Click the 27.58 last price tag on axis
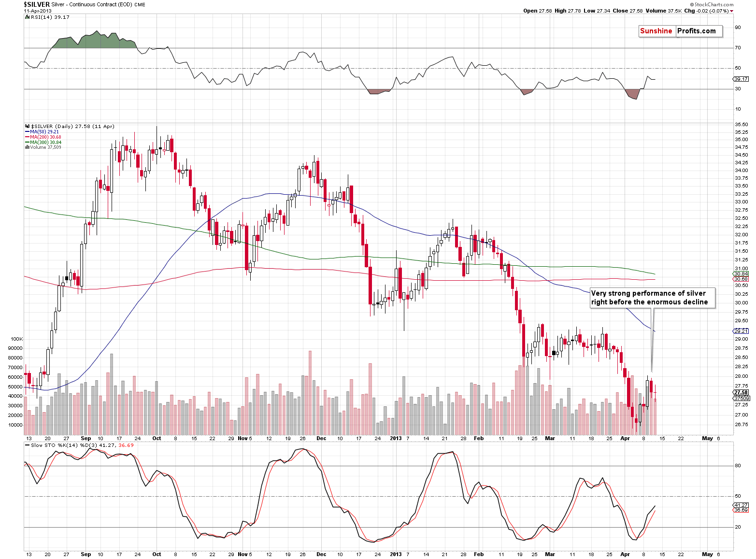This screenshot has height=559, width=756. click(741, 393)
